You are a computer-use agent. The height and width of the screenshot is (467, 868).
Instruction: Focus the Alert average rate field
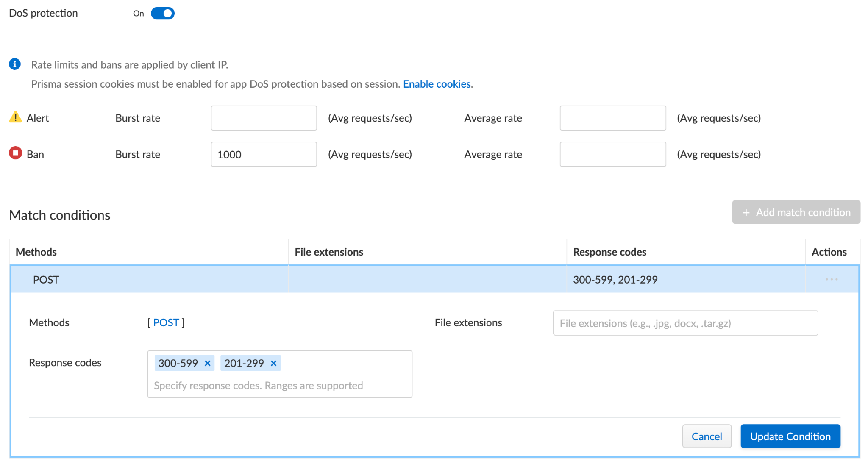[x=612, y=118]
